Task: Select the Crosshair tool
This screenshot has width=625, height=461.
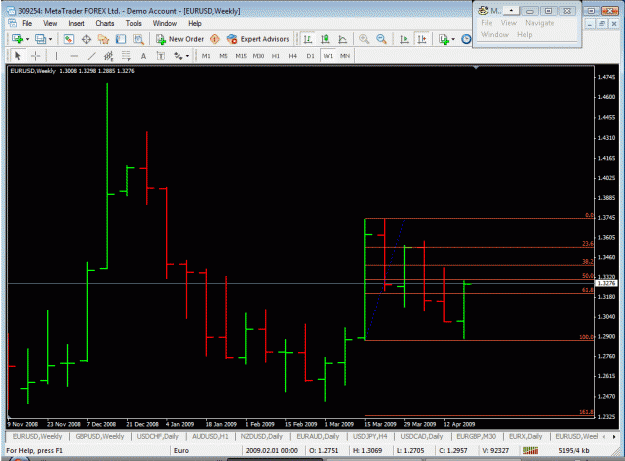Action: [x=35, y=56]
